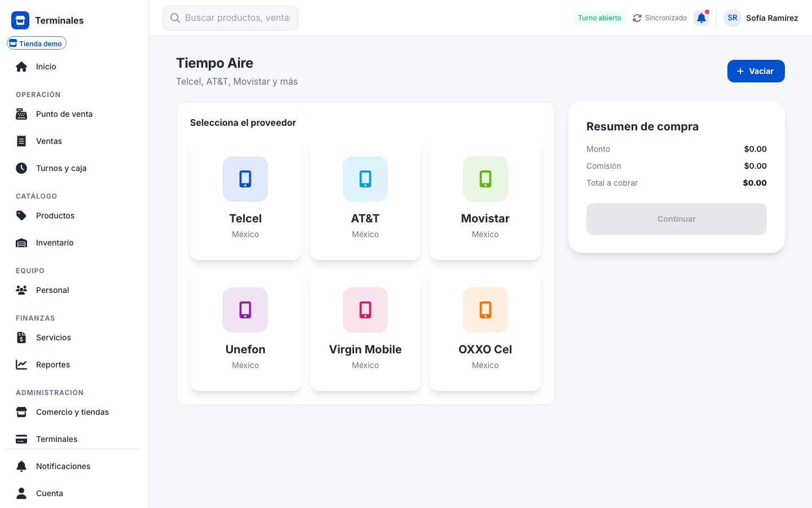Select the Virgin Mobile provider name
Screen dimensions: 812x508
point(365,349)
